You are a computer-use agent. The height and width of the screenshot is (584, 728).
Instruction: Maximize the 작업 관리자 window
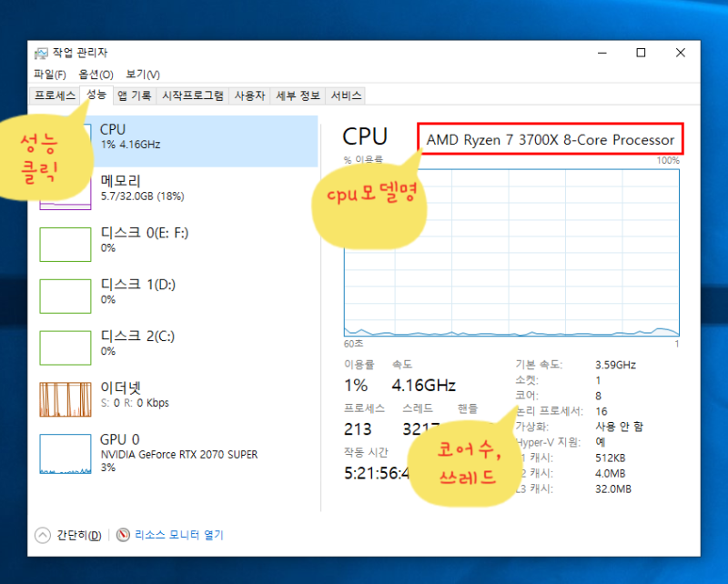point(641,53)
